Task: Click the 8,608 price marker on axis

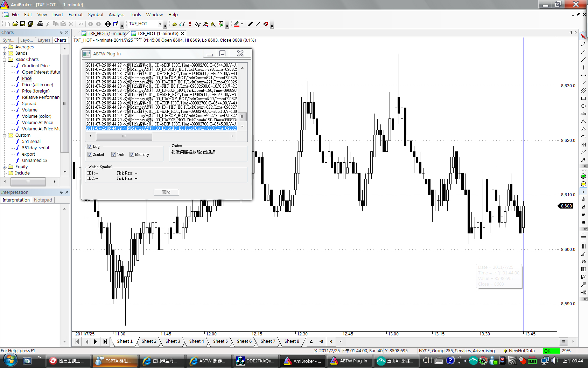Action: pos(566,206)
